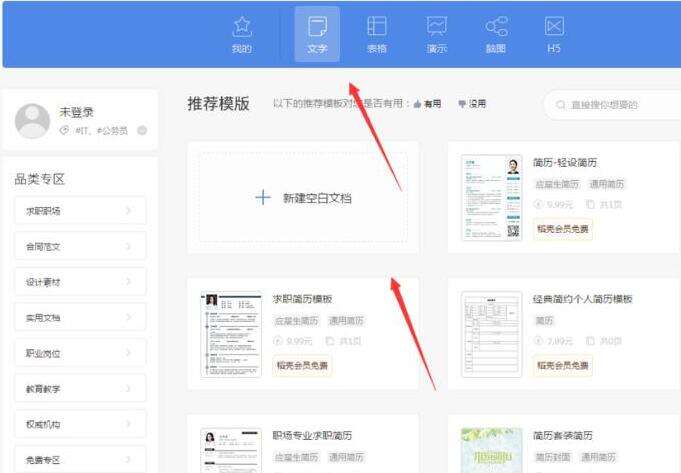Image resolution: width=681 pixels, height=473 pixels.
Task: Click the plus icon for new blank document
Action: (x=263, y=198)
